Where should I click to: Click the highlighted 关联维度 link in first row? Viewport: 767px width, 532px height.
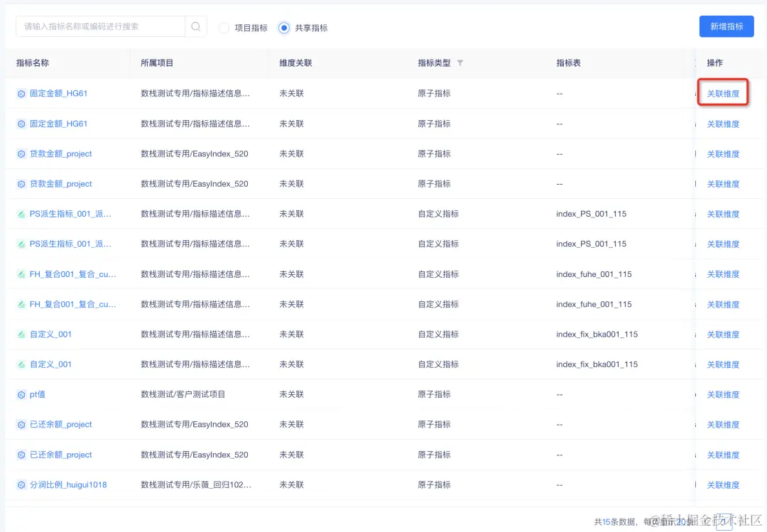click(x=723, y=93)
